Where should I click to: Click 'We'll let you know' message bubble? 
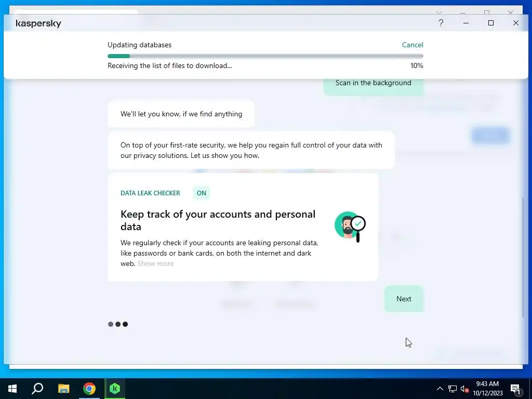click(x=181, y=114)
